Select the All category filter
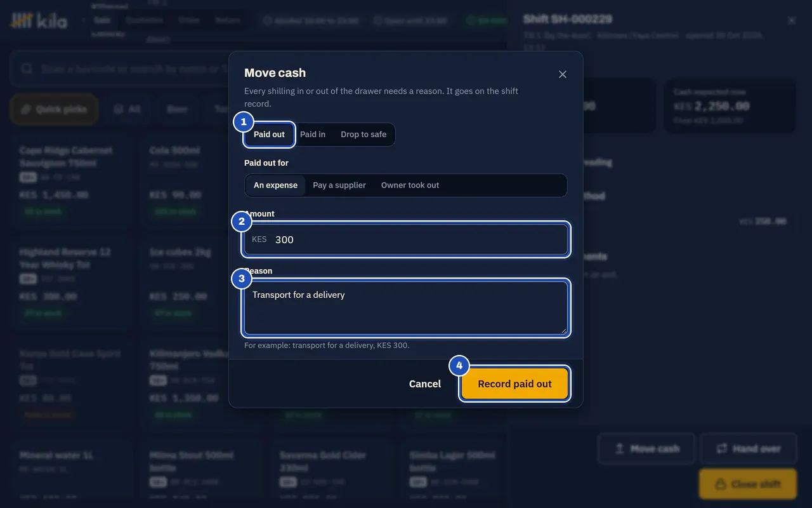This screenshot has width=812, height=508. pos(127,109)
